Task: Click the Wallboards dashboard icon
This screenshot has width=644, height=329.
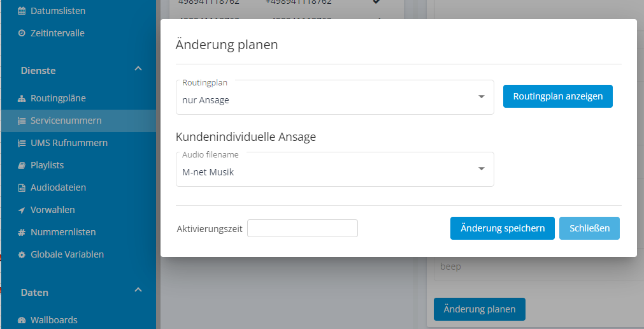Action: click(x=22, y=320)
